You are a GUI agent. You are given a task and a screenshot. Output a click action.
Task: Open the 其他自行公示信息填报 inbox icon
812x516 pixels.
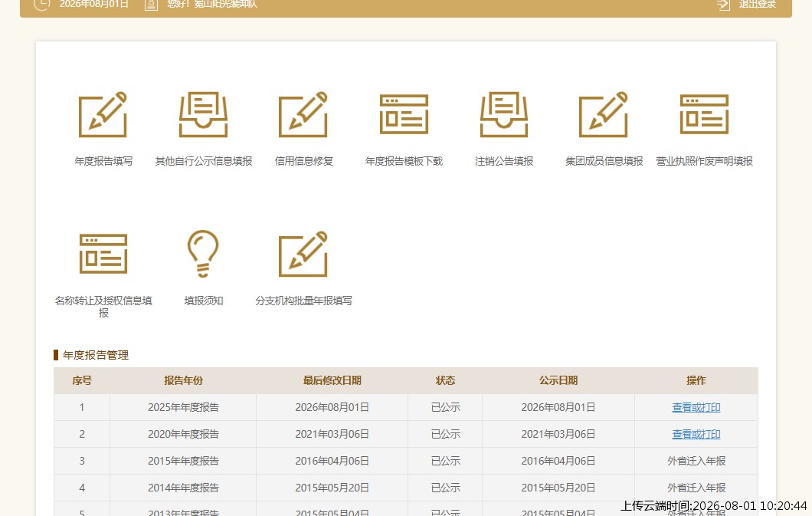coord(204,114)
